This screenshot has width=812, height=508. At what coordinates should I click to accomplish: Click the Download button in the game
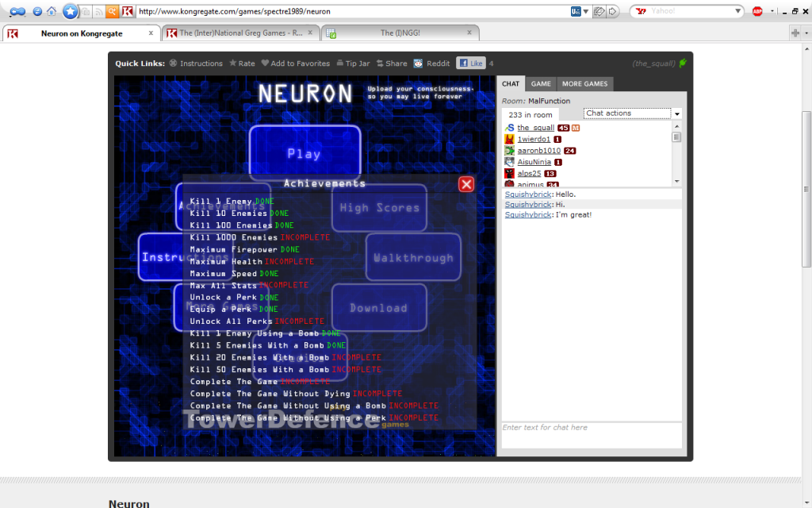pyautogui.click(x=379, y=308)
